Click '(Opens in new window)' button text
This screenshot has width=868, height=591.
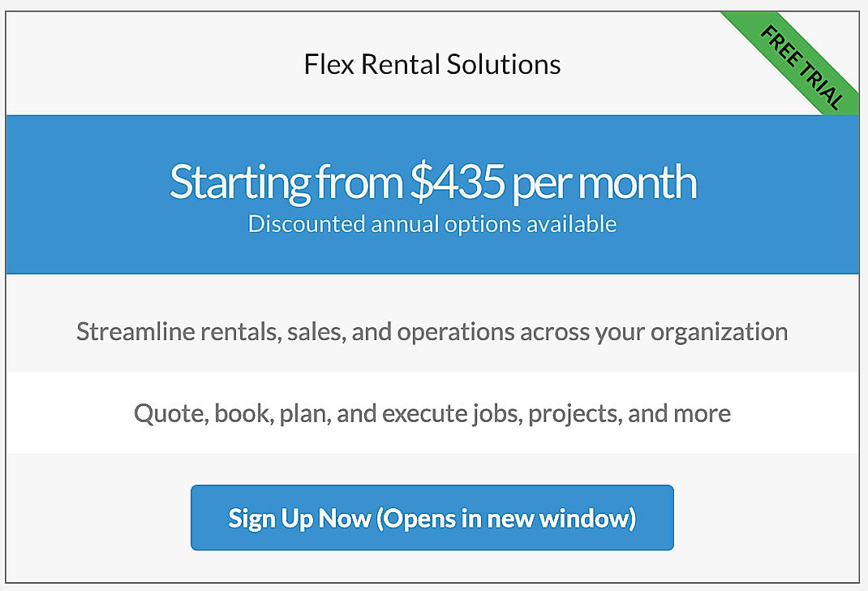click(506, 518)
